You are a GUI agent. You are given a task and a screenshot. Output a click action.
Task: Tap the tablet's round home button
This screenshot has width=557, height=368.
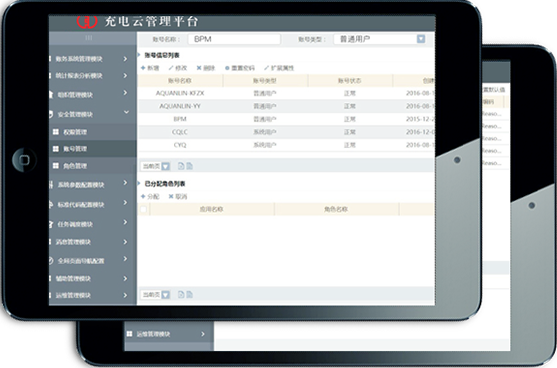tap(24, 160)
